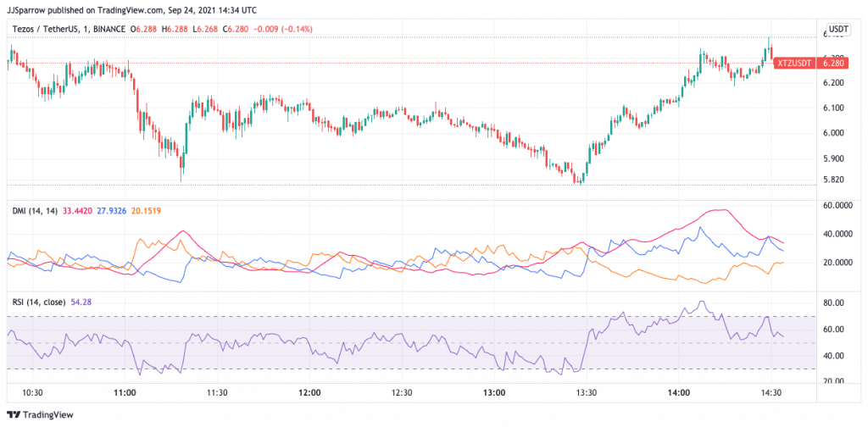Click the 12:30 time axis label
This screenshot has height=427, width=868.
(402, 393)
